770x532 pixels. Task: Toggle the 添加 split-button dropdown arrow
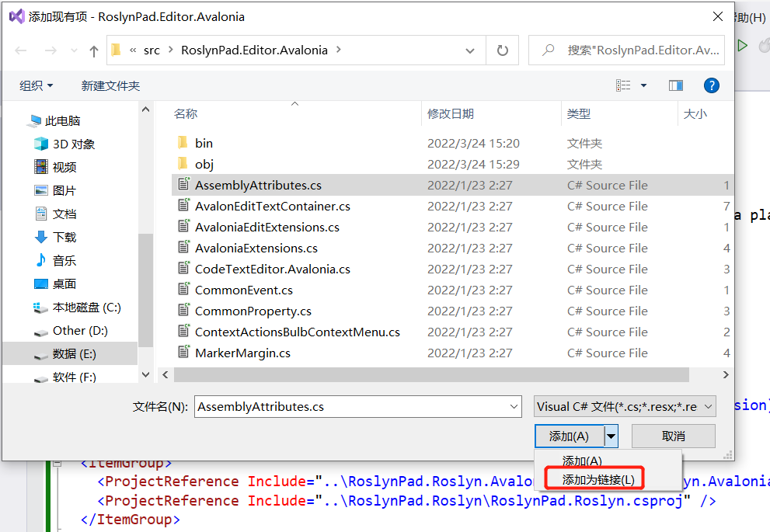point(611,436)
